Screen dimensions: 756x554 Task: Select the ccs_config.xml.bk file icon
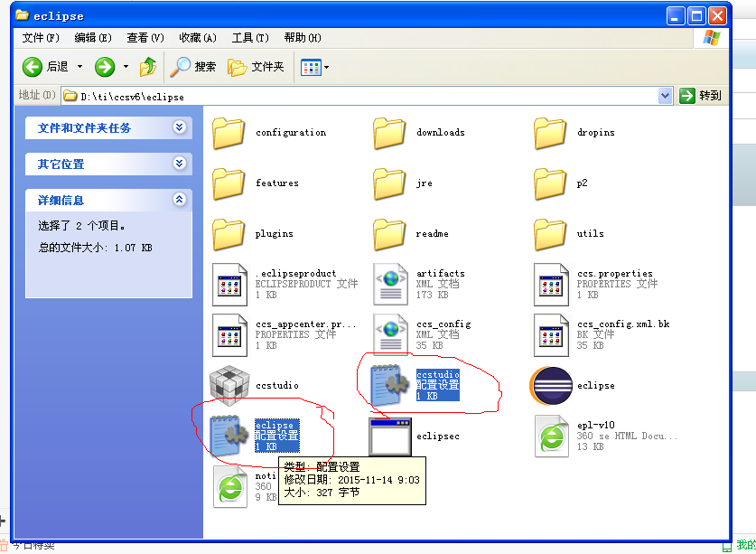(551, 335)
